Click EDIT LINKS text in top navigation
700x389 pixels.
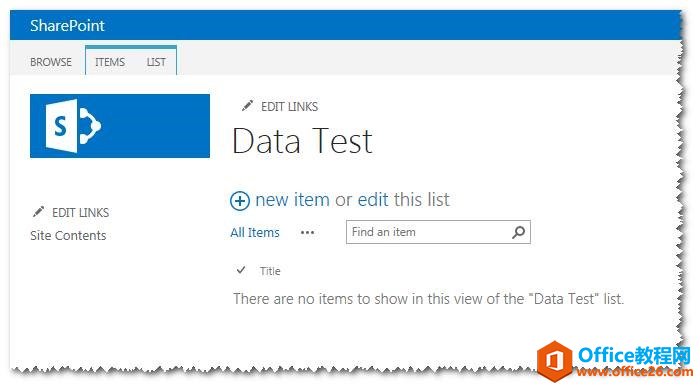(x=289, y=106)
